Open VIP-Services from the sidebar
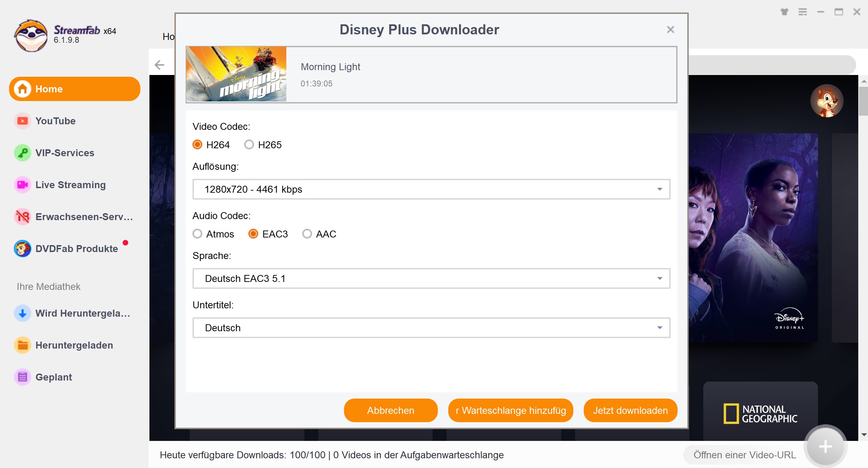Screen dimensions: 868x468 tap(22, 153)
